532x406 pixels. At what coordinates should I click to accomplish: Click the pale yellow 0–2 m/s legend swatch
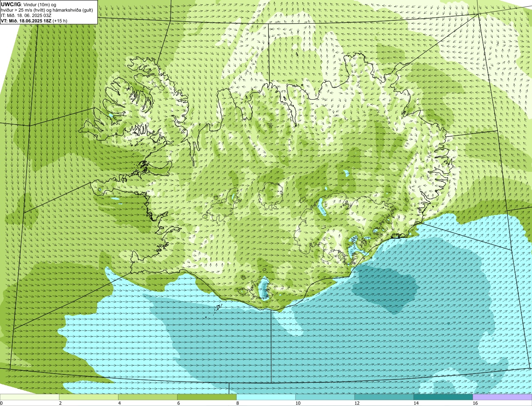point(30,397)
